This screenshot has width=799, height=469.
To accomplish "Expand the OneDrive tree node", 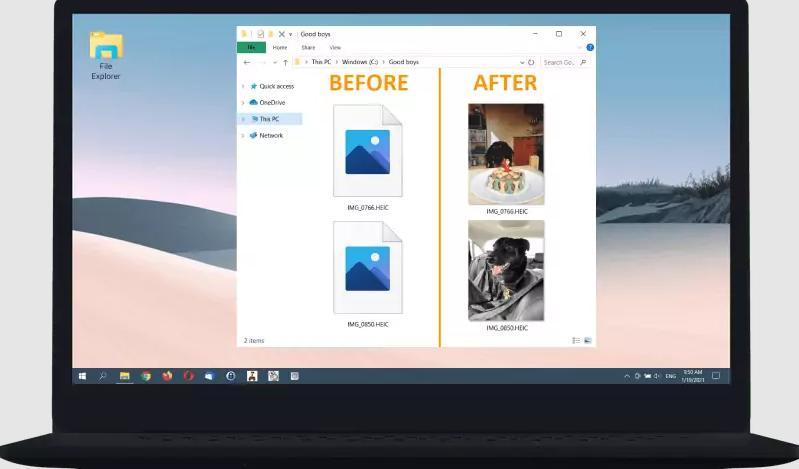I will 243,102.
